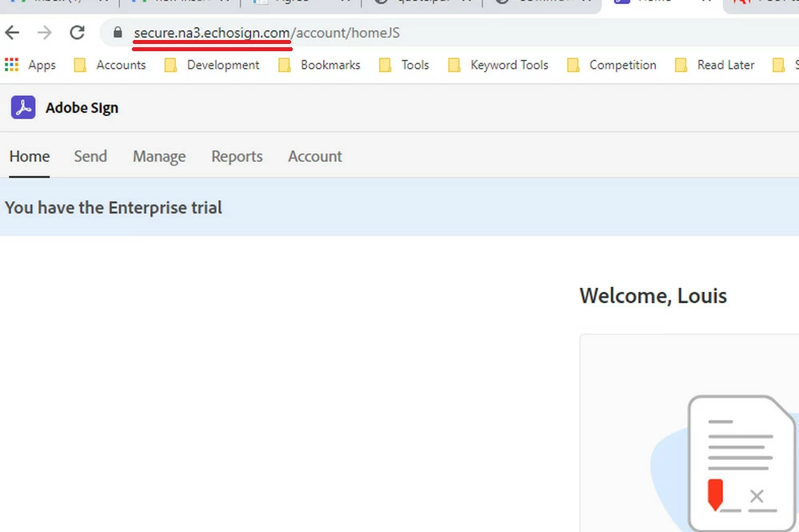View site info via the padlock icon
This screenshot has width=799, height=532.
click(118, 33)
